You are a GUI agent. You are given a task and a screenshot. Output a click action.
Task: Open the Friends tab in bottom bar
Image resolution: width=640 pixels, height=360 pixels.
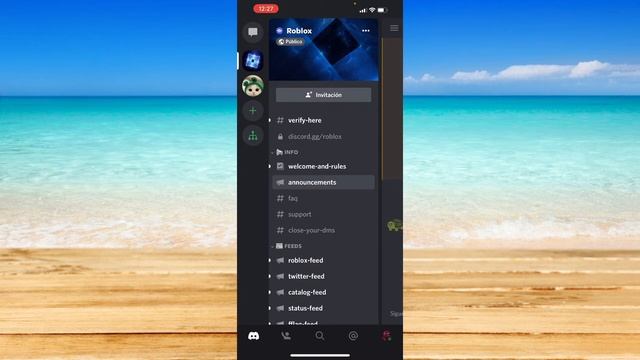point(286,336)
